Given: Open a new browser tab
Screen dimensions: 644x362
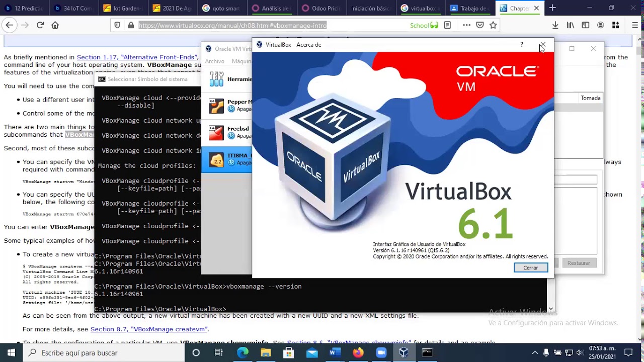Looking at the screenshot, I should coord(552,8).
